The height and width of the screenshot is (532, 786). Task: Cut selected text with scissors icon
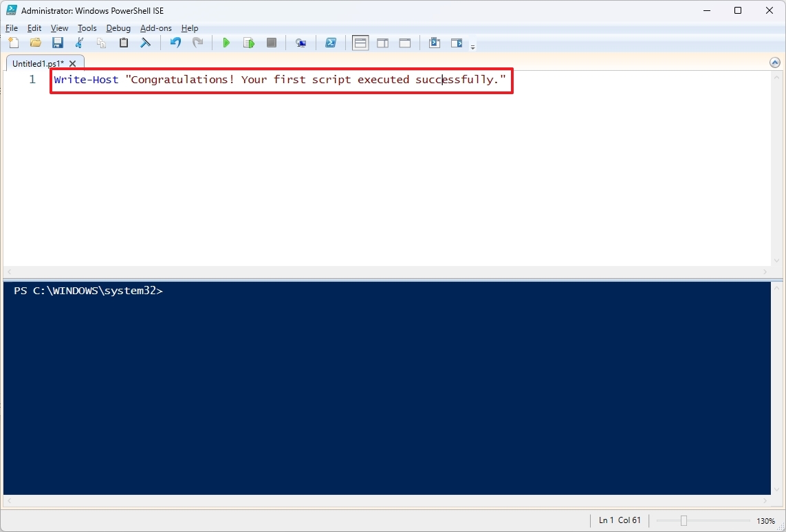pyautogui.click(x=79, y=43)
